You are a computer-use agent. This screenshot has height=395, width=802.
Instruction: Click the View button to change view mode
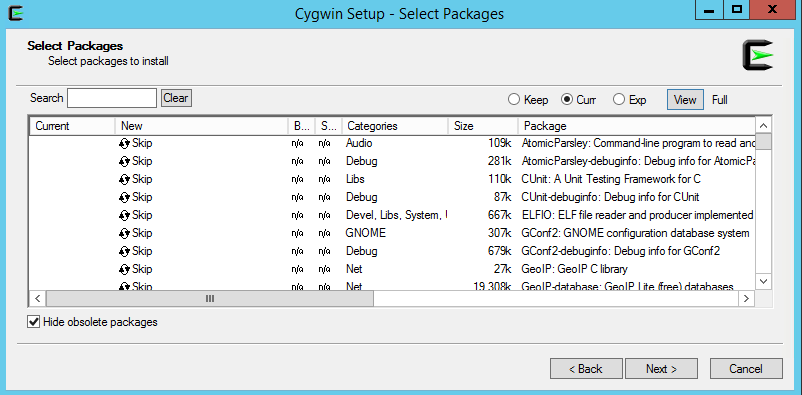tap(685, 100)
